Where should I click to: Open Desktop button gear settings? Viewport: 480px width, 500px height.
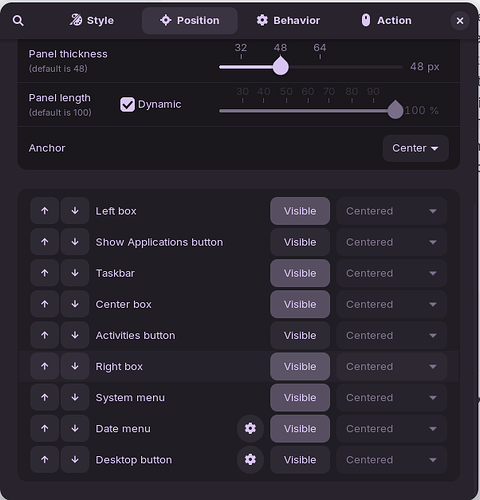pyautogui.click(x=250, y=460)
